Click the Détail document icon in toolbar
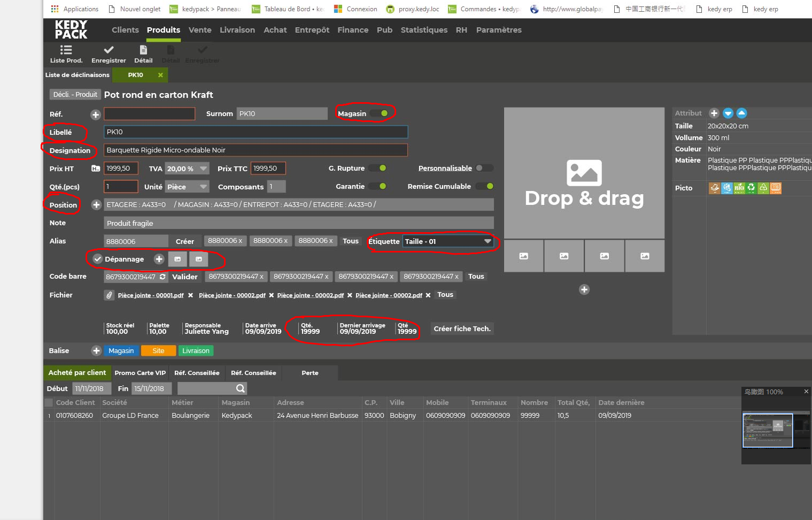Viewport: 812px width, 520px height. tap(143, 50)
